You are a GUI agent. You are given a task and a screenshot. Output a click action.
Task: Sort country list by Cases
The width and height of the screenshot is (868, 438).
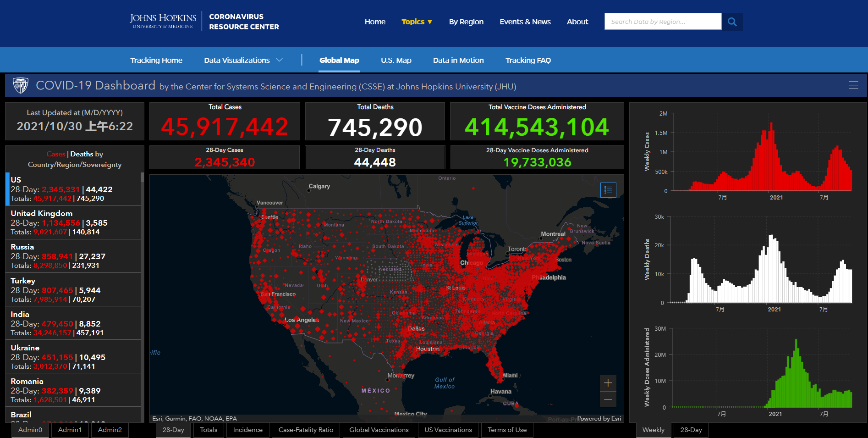(x=56, y=154)
